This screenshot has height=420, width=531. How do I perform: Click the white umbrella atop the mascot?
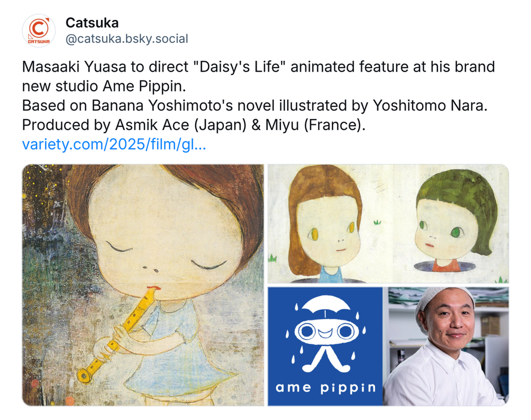point(325,304)
